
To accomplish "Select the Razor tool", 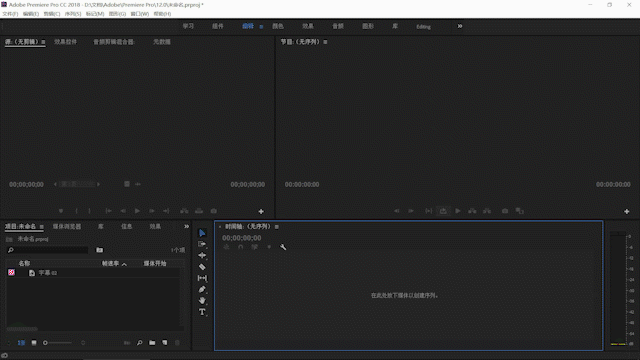I will tap(202, 267).
